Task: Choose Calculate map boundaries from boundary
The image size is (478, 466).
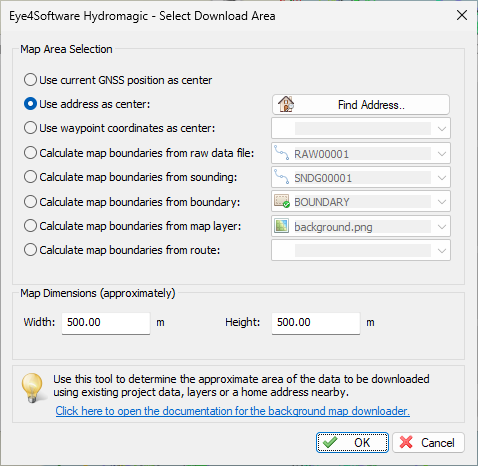Action: pos(132,202)
